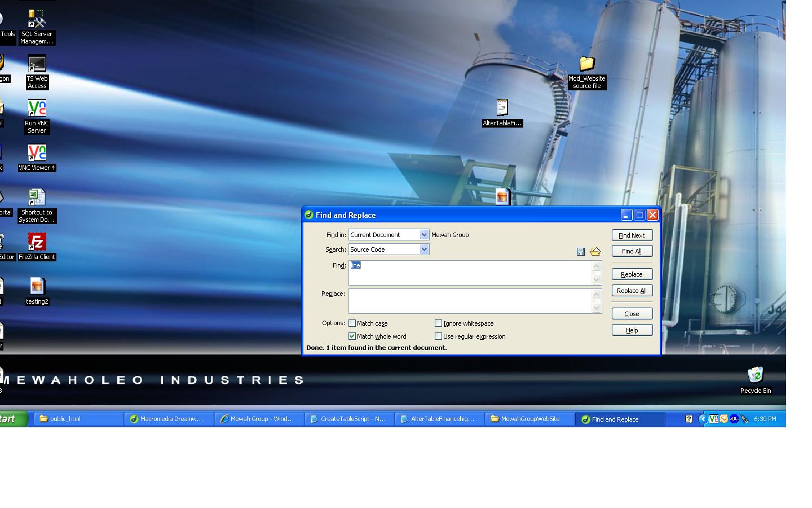The image size is (812, 508).
Task: Click inside the Replace text field
Action: 469,301
